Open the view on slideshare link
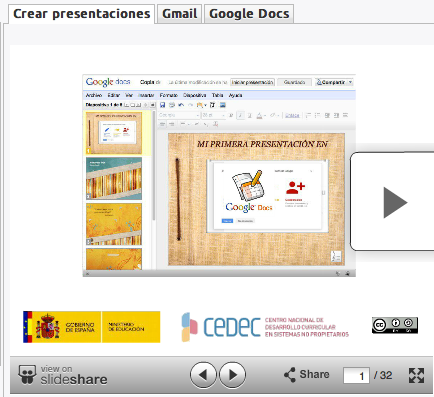This screenshot has width=434, height=397. [x=63, y=375]
